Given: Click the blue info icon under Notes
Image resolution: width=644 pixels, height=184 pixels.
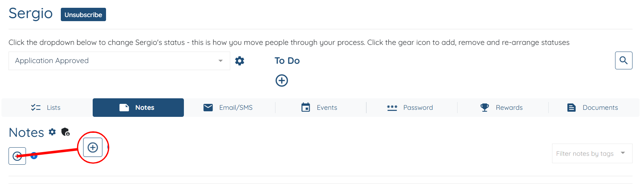Looking at the screenshot, I should coord(34,156).
